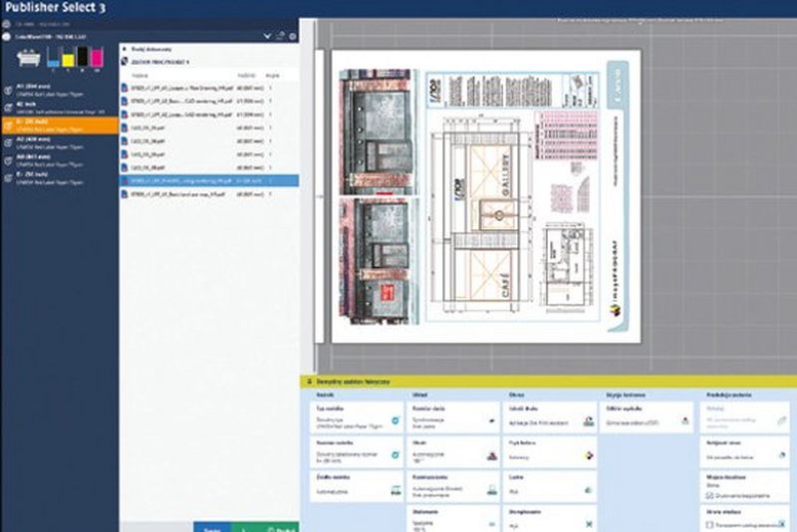Click the job icon beside the job name
The height and width of the screenshot is (532, 797).
[x=125, y=62]
